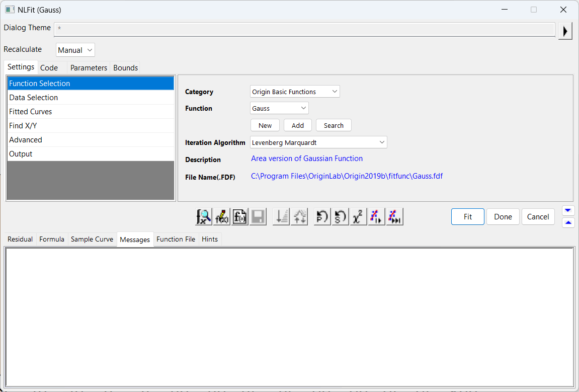Open the Fitting Function Builder icon
The width and height of the screenshot is (579, 392).
coord(222,217)
